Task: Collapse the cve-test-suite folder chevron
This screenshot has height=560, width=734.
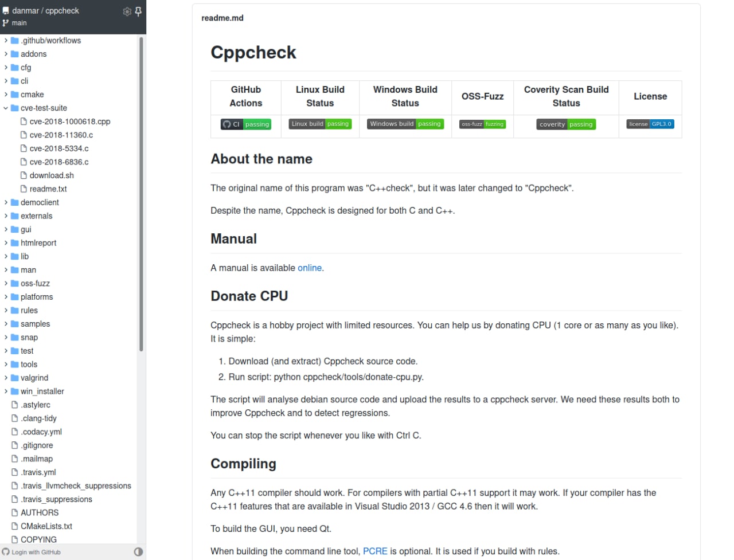Action: (x=6, y=108)
